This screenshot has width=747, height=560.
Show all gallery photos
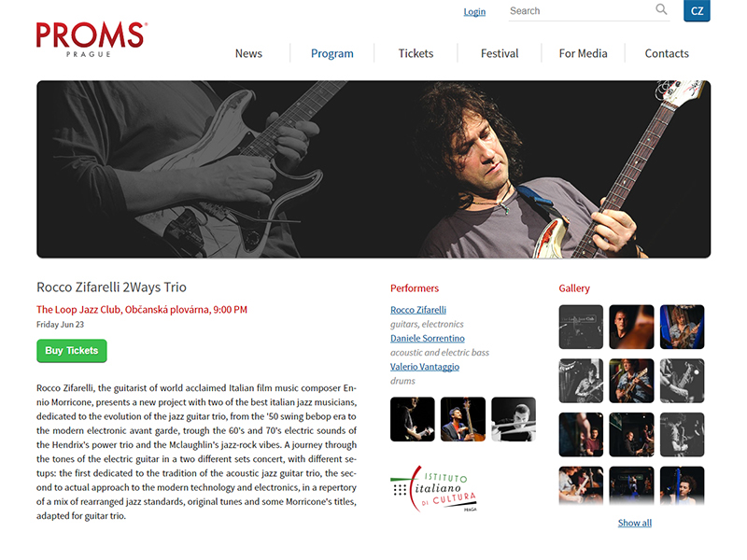[635, 523]
